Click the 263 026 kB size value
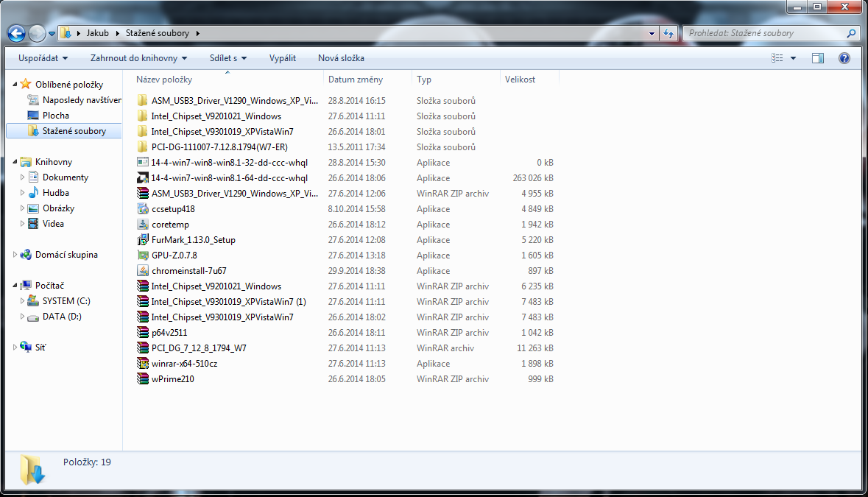868x497 pixels. 532,178
